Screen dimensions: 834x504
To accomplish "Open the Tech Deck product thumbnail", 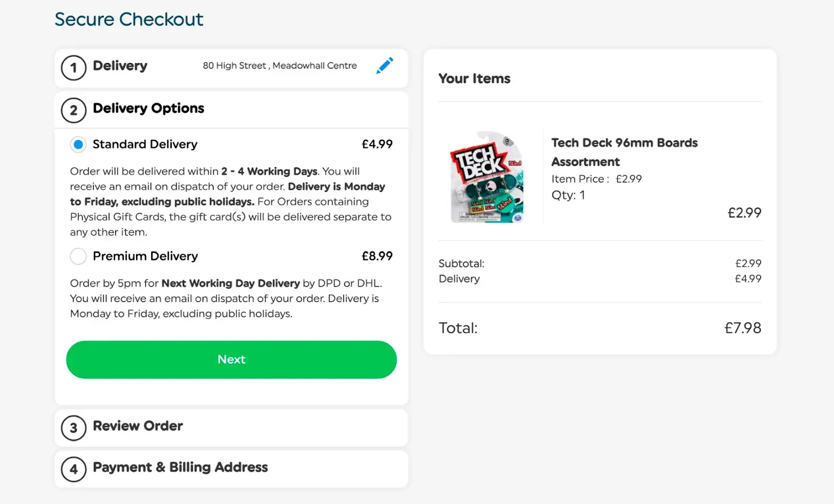I will tap(486, 177).
